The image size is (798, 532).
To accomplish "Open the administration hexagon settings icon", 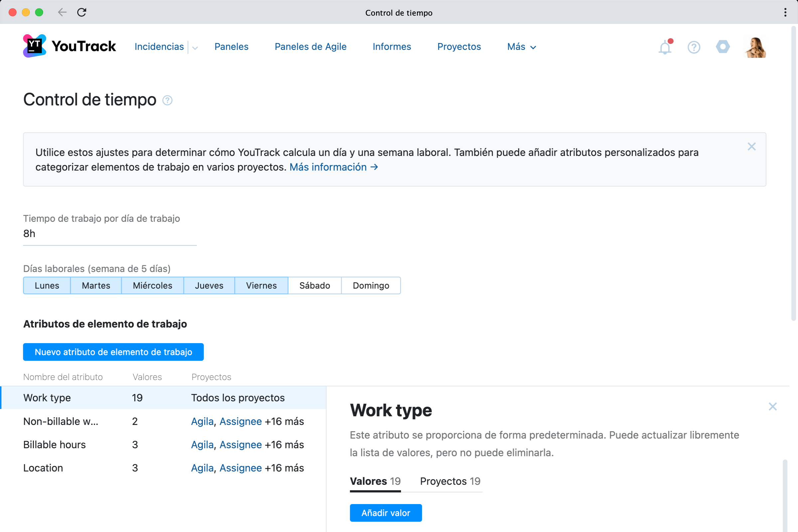I will [x=723, y=47].
